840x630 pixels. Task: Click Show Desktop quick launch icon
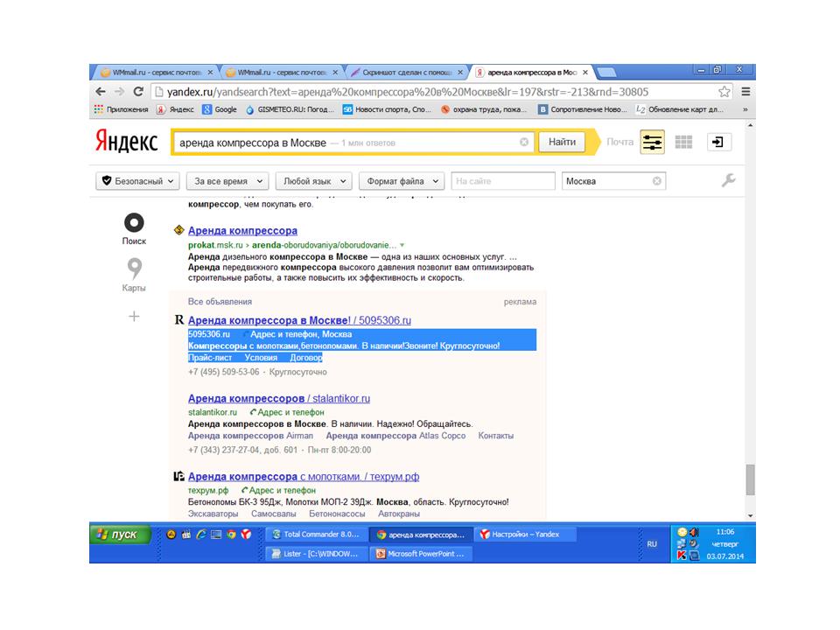click(x=216, y=534)
